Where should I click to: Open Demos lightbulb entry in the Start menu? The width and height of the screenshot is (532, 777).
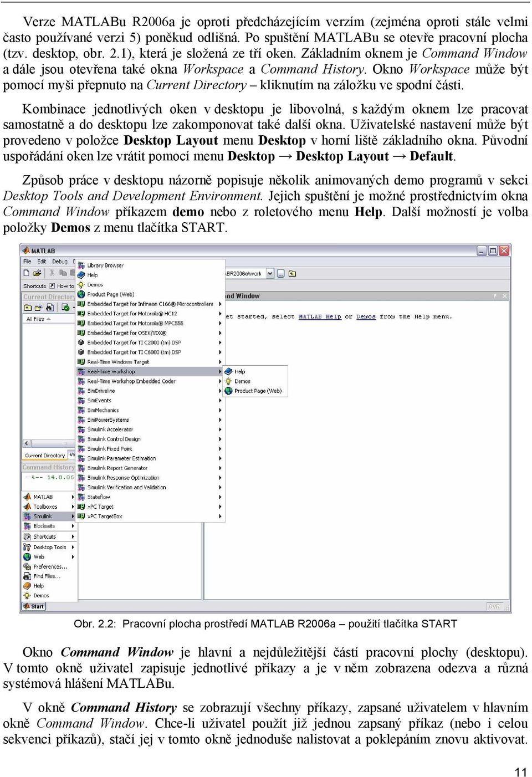(49, 596)
